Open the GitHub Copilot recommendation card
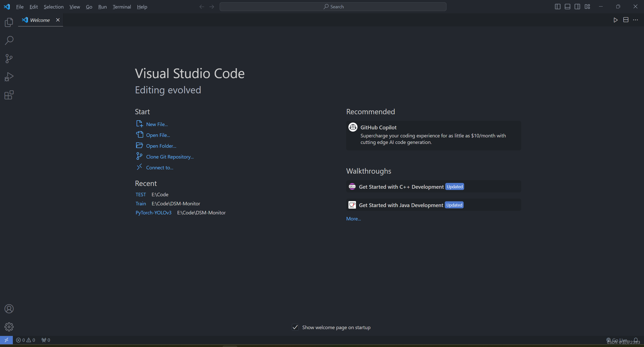The width and height of the screenshot is (644, 347). (x=434, y=136)
